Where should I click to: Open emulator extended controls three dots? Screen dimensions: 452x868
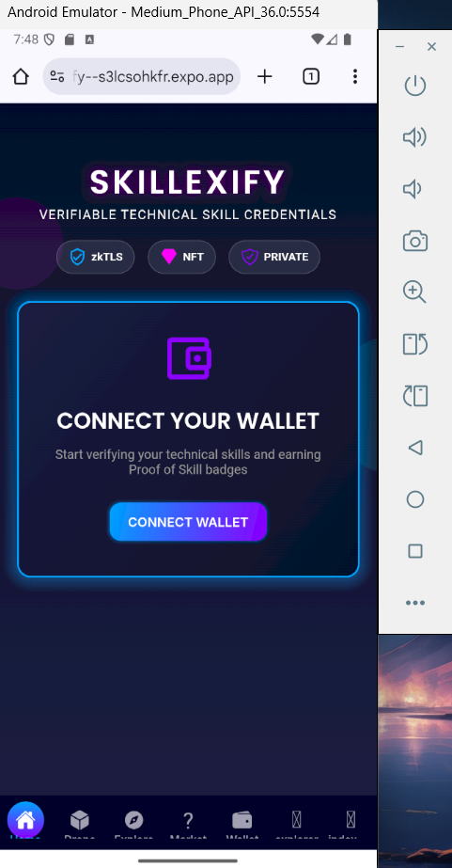point(415,603)
